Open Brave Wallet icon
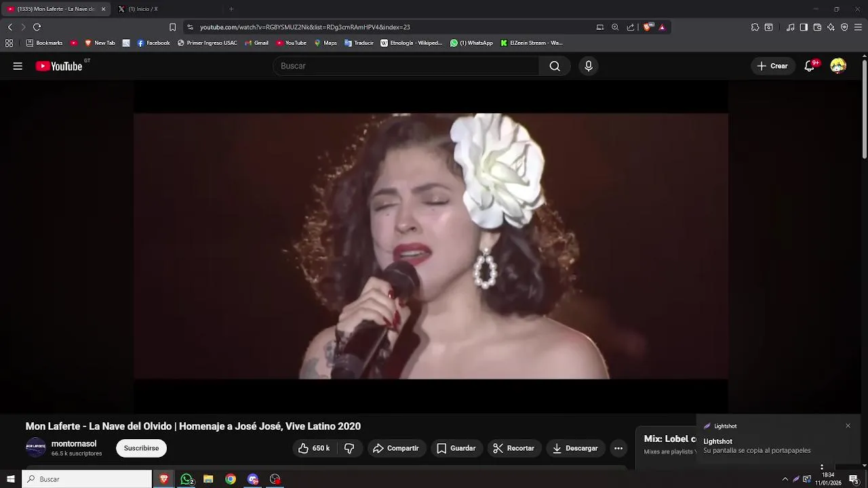Screen dimensions: 868x488 tap(817, 27)
